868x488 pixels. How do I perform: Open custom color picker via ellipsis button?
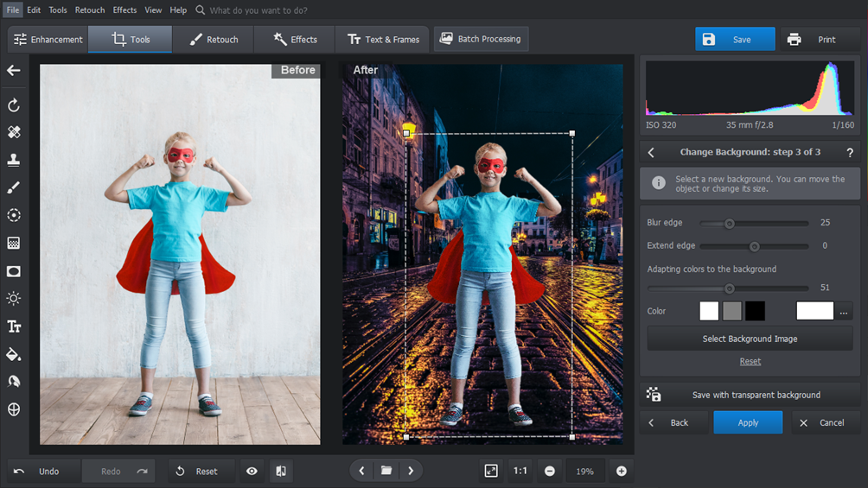pyautogui.click(x=844, y=311)
